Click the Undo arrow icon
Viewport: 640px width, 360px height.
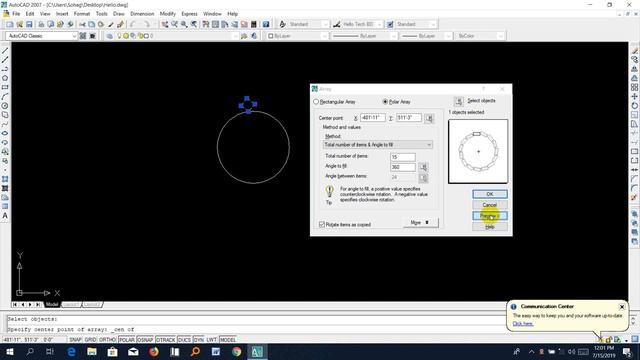pos(133,24)
